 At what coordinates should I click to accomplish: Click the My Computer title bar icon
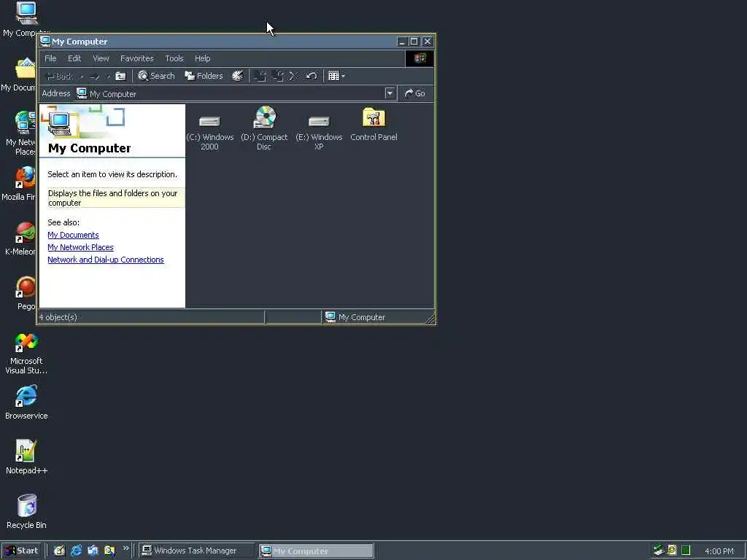tap(45, 42)
